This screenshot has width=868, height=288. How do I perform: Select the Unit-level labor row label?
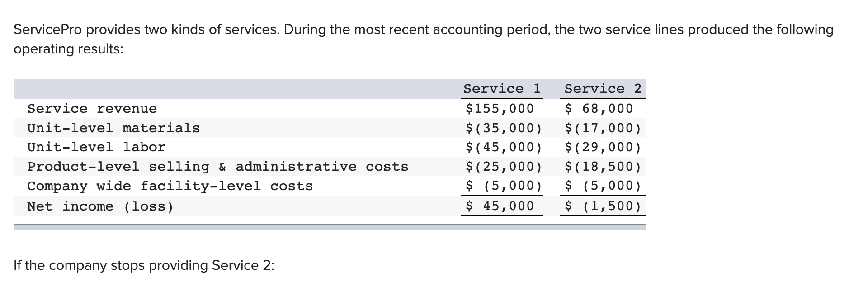(x=96, y=147)
